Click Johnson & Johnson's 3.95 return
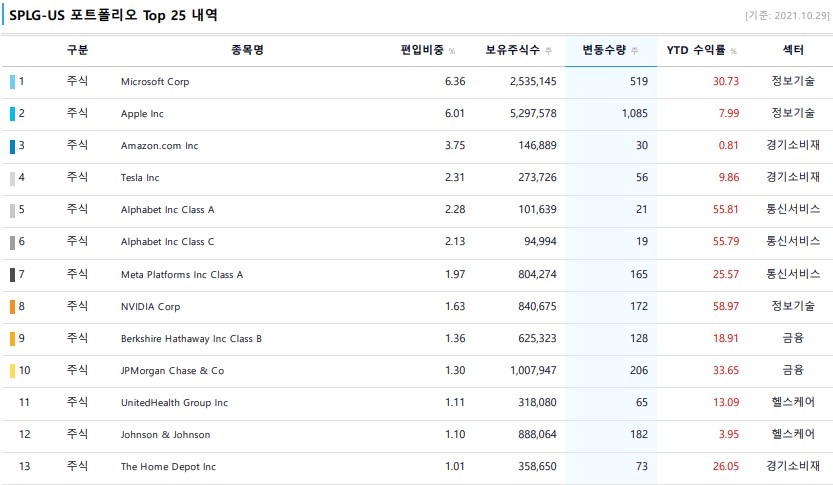 point(729,434)
